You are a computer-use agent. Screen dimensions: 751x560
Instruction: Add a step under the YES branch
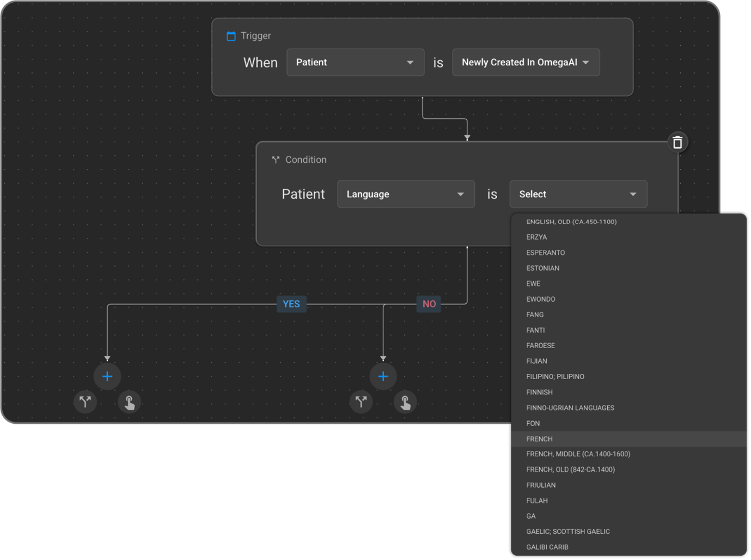coord(107,376)
